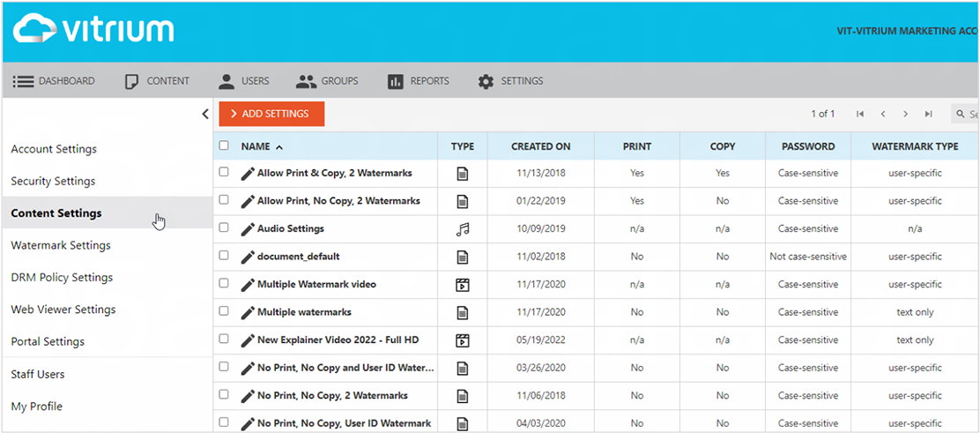Click the ADD SETTINGS button

272,114
